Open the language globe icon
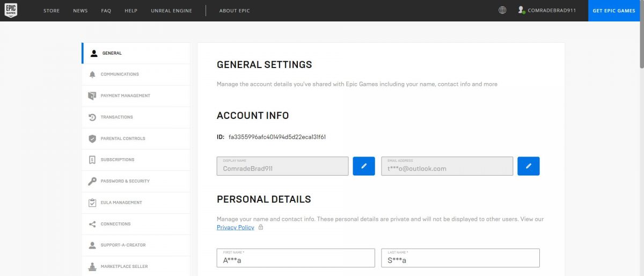This screenshot has height=276, width=644. (502, 10)
